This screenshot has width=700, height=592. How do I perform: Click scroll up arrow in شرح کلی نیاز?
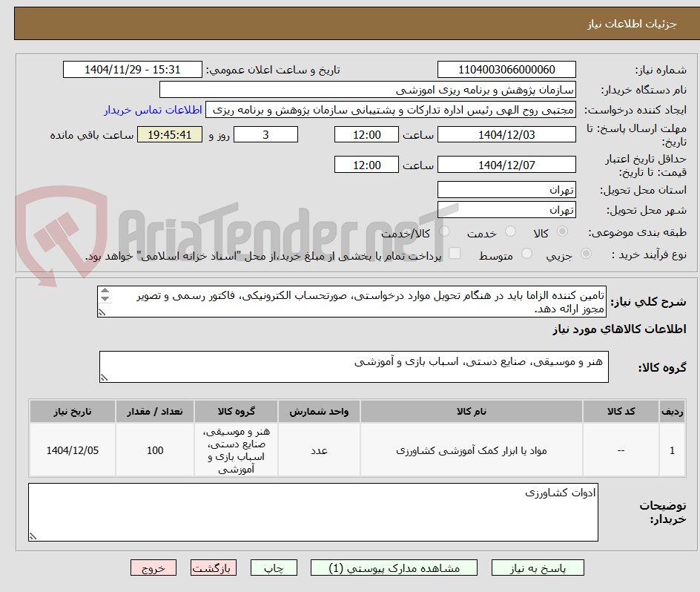(x=105, y=291)
